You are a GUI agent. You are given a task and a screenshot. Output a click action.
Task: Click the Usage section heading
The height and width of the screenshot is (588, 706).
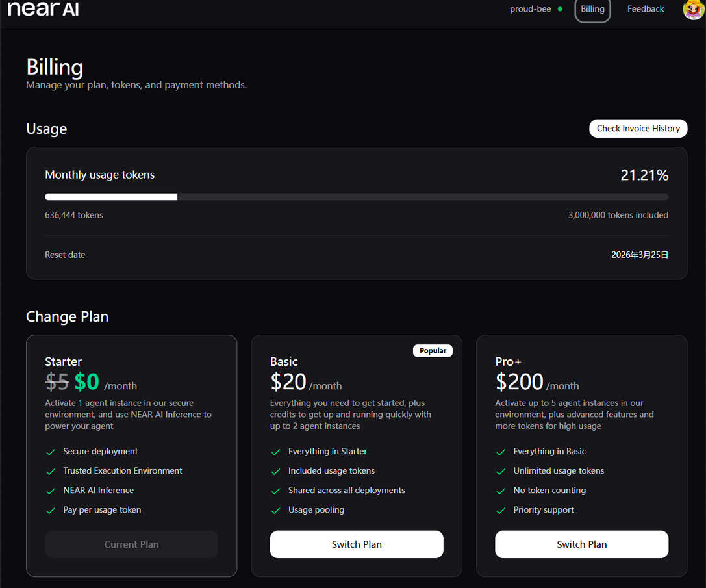coord(46,129)
